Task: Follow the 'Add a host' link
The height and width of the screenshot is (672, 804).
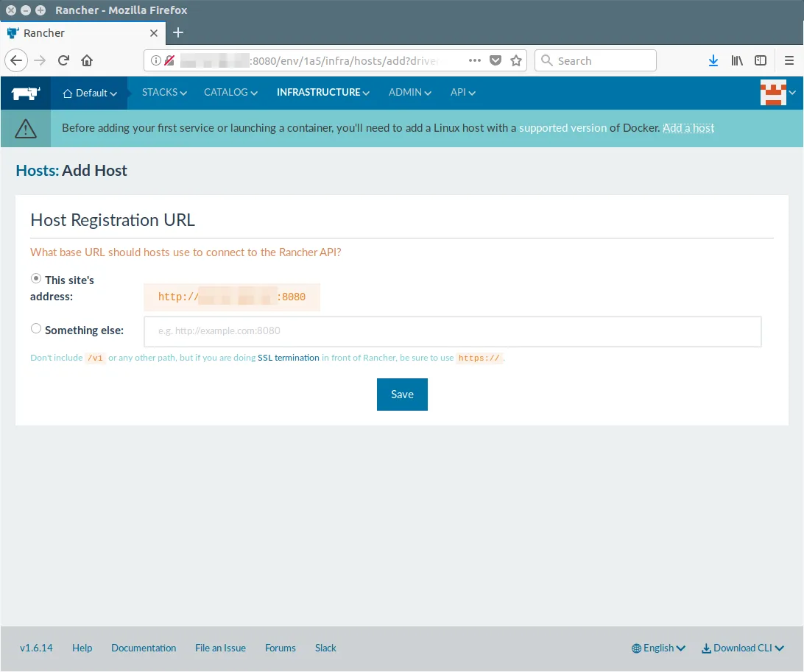Action: 688,128
